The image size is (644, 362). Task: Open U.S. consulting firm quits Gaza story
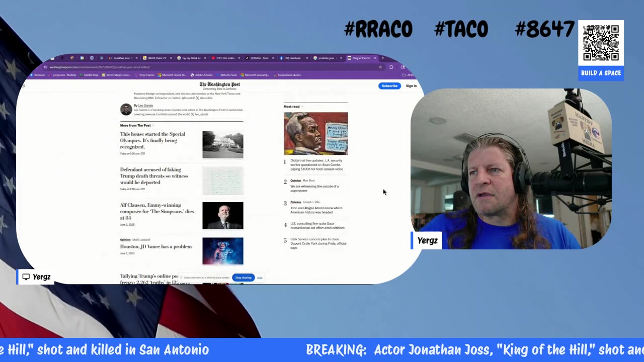tap(317, 226)
